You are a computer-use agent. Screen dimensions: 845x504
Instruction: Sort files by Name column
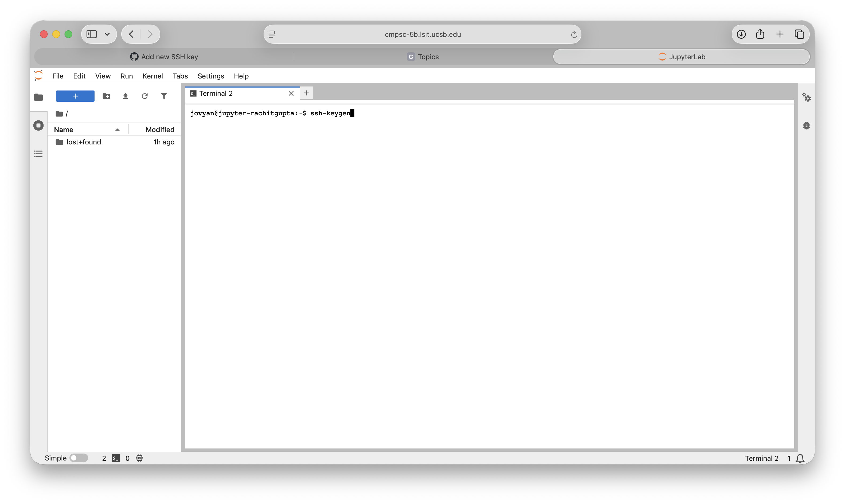[x=64, y=129]
